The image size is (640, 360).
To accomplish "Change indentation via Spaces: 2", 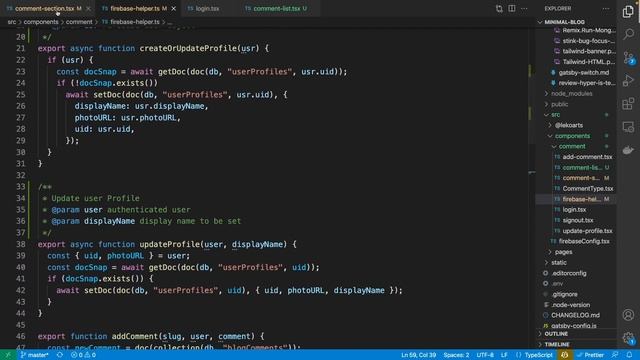I will tap(456, 355).
